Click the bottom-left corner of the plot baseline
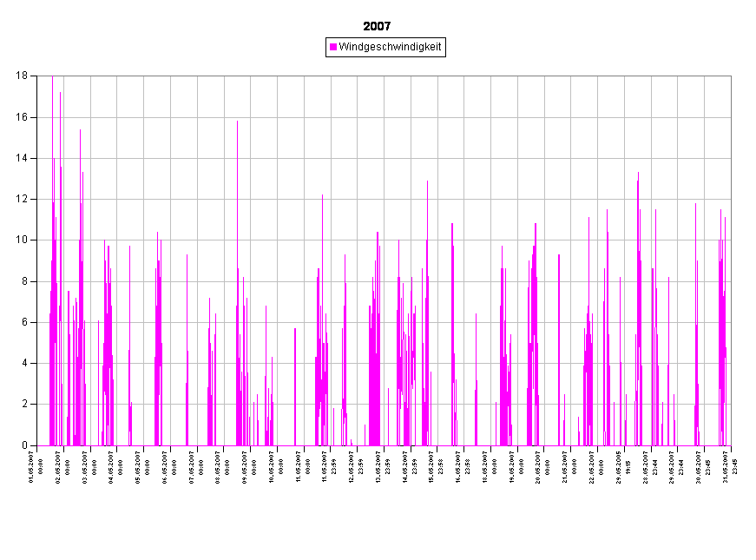 point(38,445)
